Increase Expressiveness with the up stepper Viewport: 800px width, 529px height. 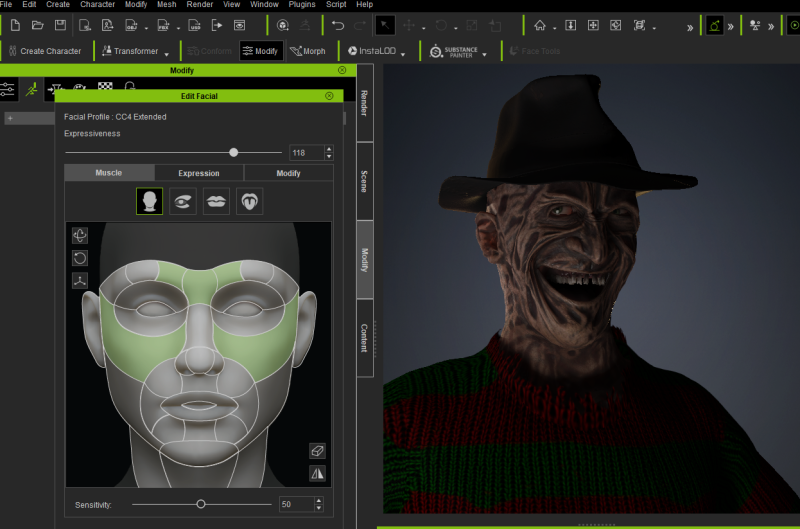click(329, 148)
